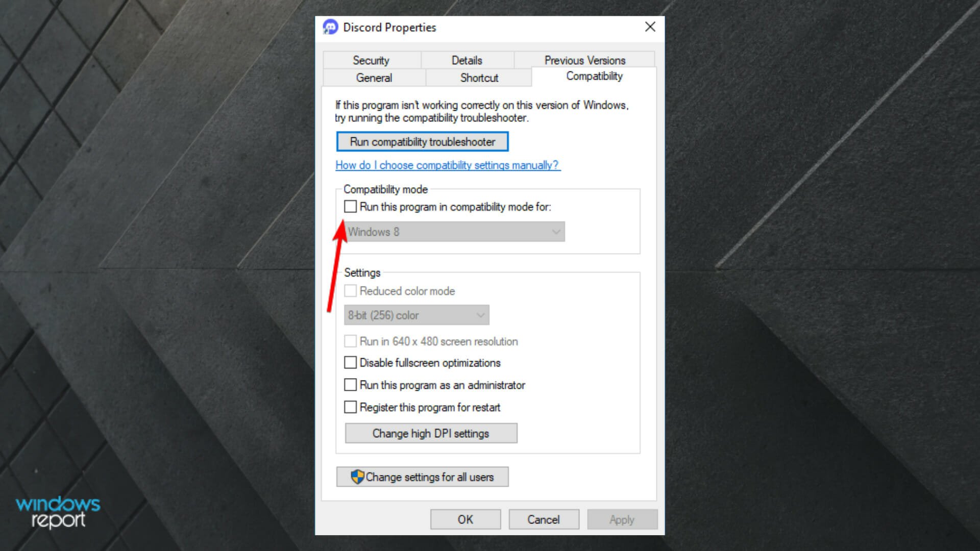Close the Discord Properties dialog
This screenshot has width=980, height=551.
(650, 27)
